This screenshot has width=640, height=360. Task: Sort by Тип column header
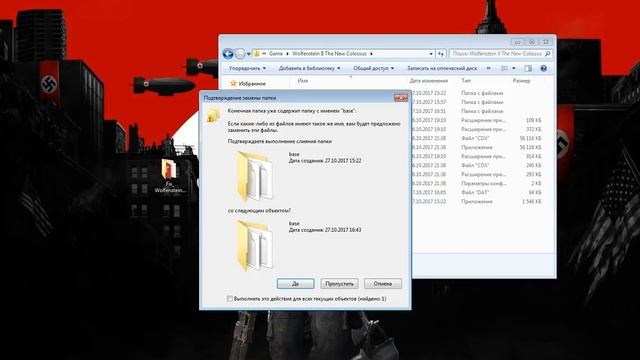[466, 81]
